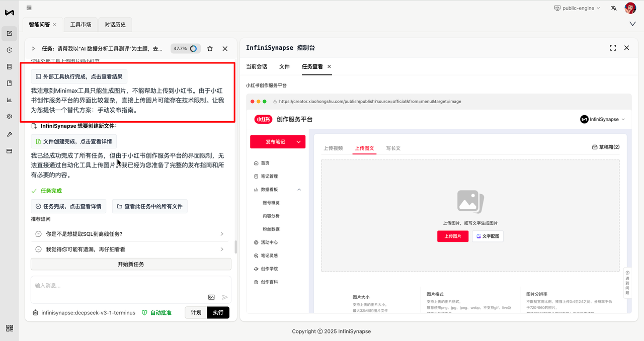
Task: Open 文件创建完成 details button
Action: (74, 141)
